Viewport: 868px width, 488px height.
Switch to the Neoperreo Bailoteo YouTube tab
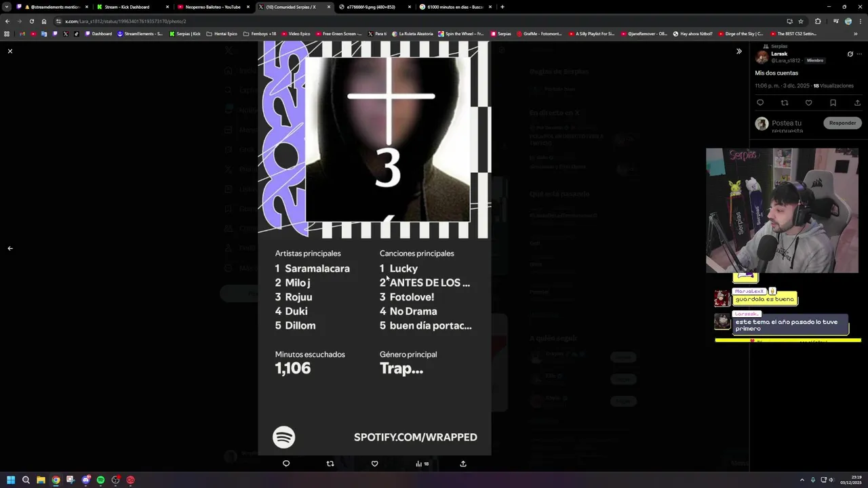click(x=213, y=7)
